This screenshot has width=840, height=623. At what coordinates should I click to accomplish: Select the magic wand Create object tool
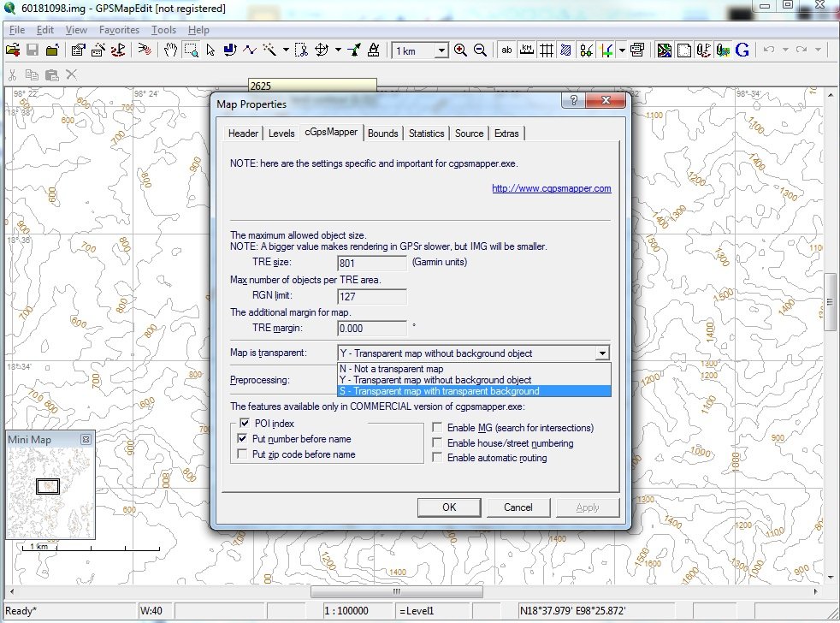(269, 50)
